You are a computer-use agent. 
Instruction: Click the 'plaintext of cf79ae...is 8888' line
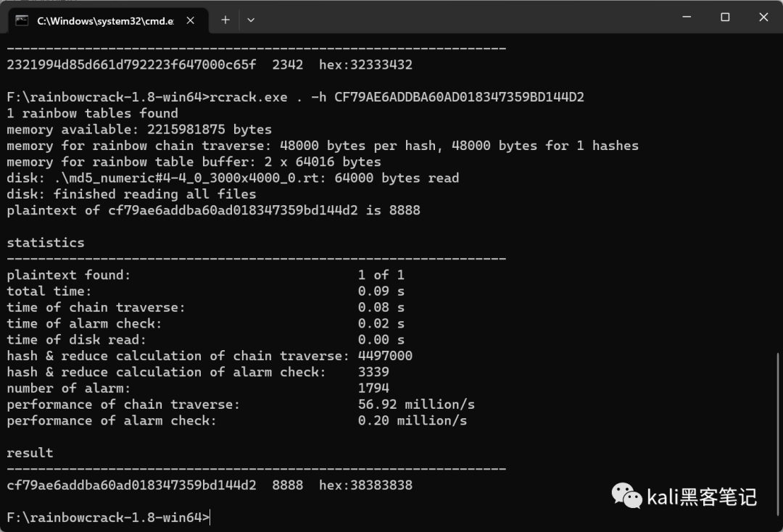point(213,210)
